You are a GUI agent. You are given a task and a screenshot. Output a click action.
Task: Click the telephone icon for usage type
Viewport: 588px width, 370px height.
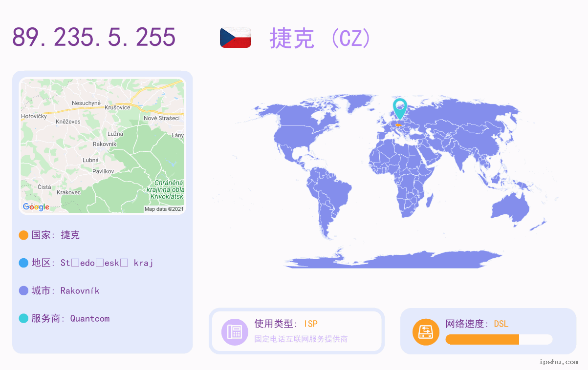(235, 332)
